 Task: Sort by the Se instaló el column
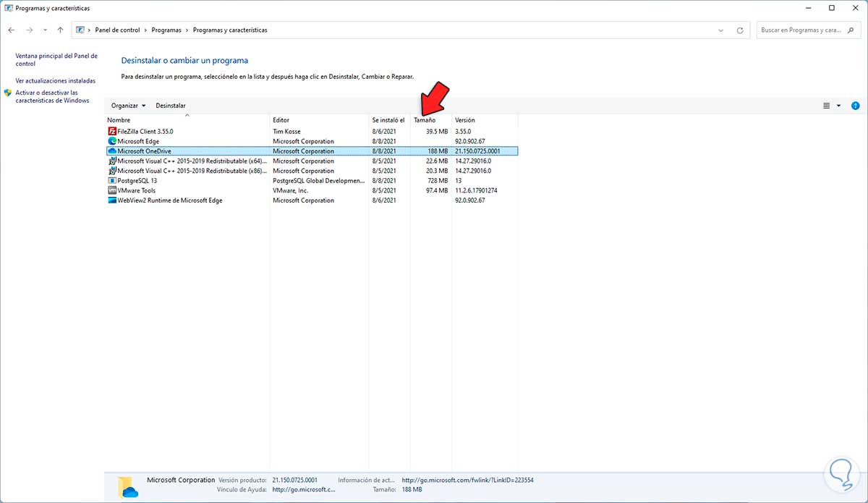point(389,119)
